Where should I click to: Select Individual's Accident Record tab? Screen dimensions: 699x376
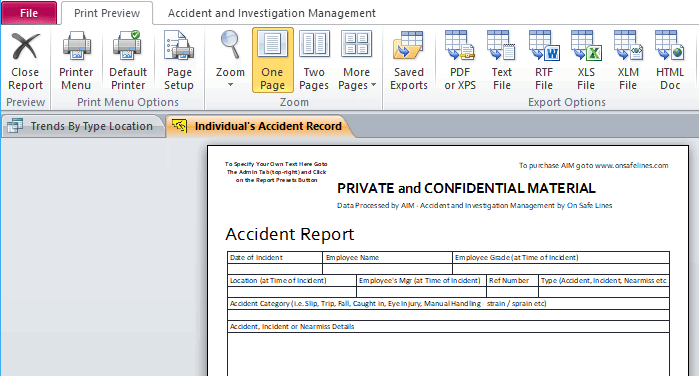pos(261,126)
